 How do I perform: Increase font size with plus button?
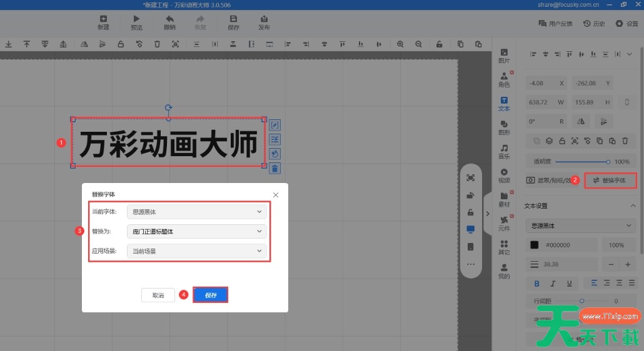[628, 265]
